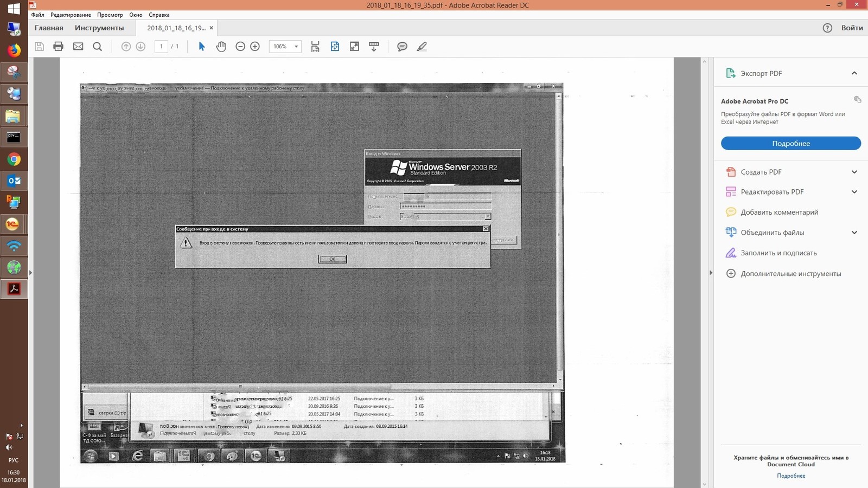Open the Файл menu

(x=38, y=15)
